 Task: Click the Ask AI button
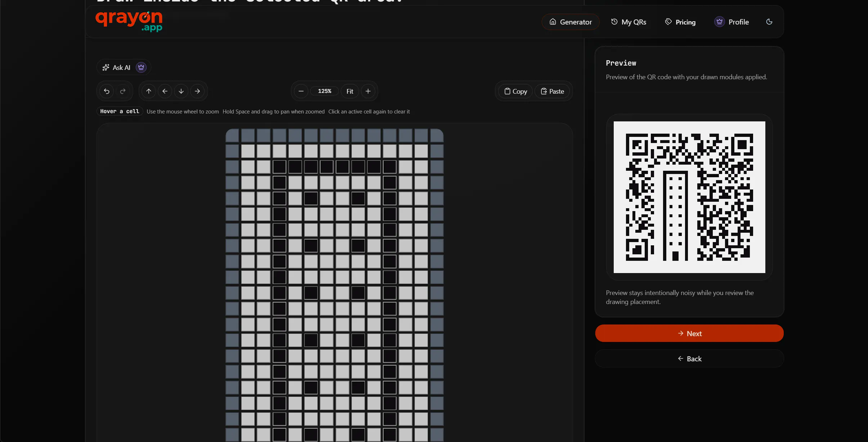[x=124, y=67]
